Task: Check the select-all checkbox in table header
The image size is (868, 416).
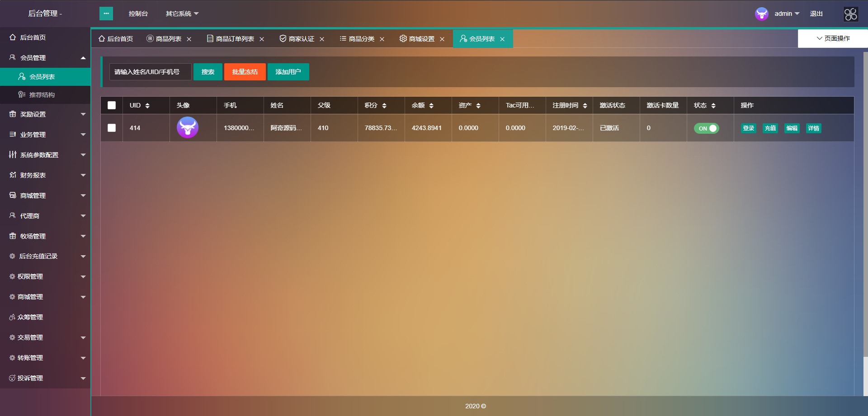Action: pyautogui.click(x=112, y=105)
